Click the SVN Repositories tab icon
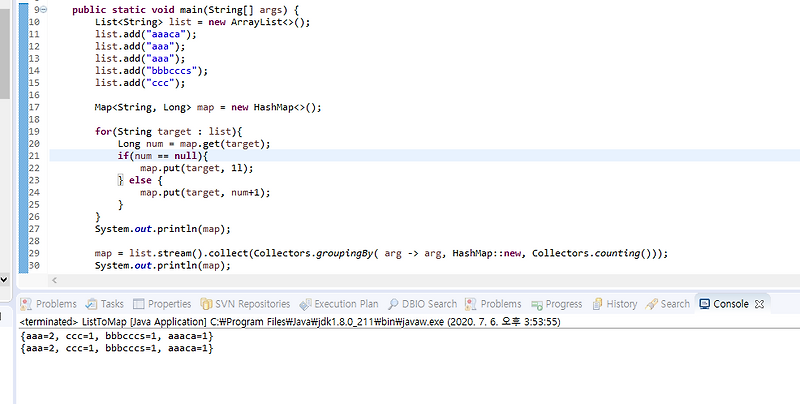This screenshot has height=404, width=800. [x=206, y=304]
